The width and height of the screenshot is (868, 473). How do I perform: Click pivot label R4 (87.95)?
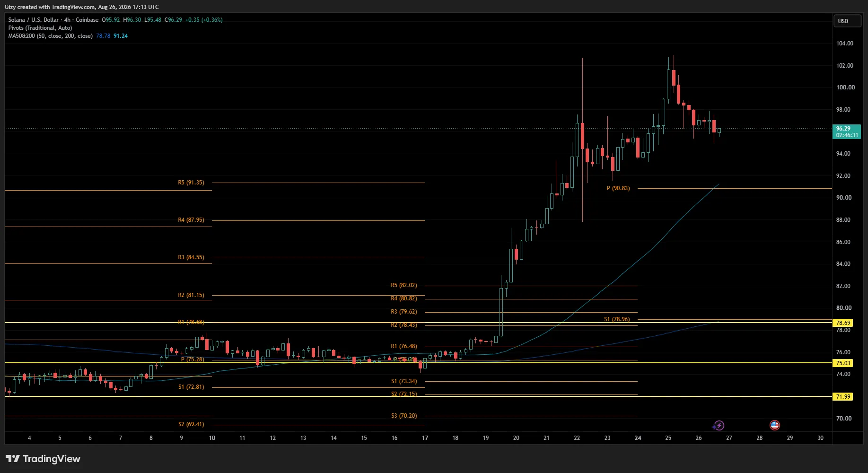pyautogui.click(x=191, y=220)
